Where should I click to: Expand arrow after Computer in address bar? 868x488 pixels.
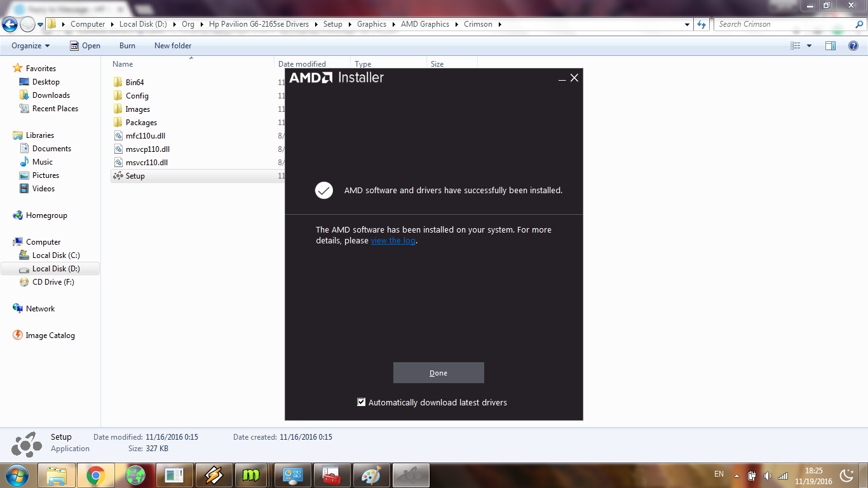tap(112, 24)
